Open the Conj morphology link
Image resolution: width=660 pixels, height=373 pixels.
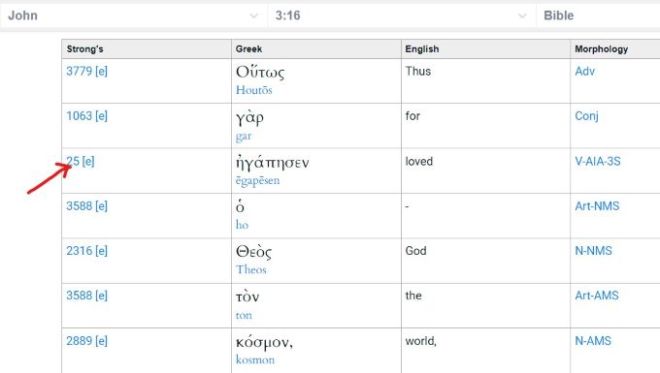(586, 116)
